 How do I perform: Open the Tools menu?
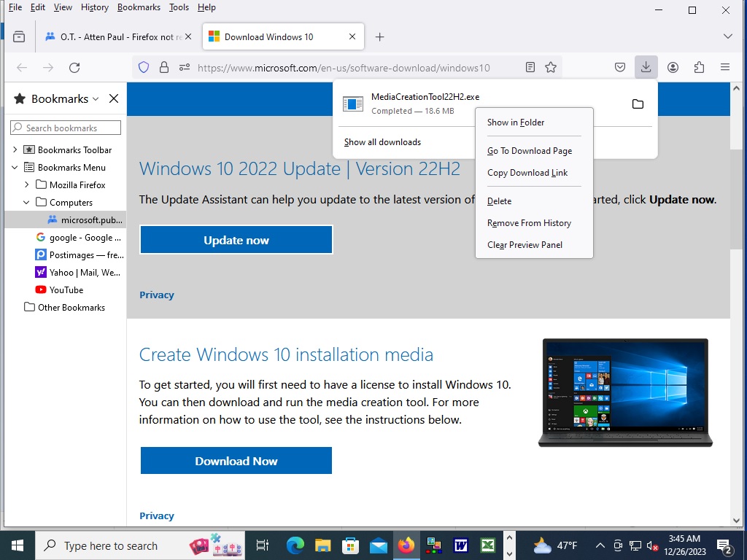pos(179,7)
